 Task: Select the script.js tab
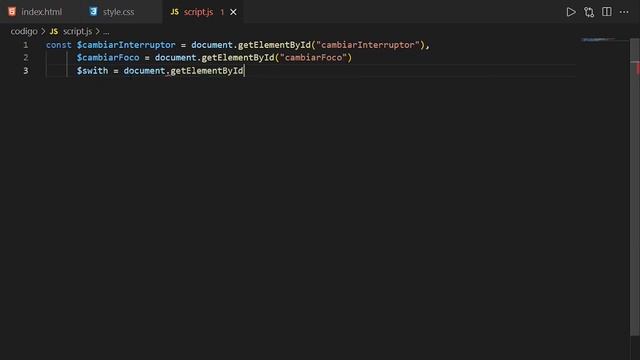pyautogui.click(x=198, y=12)
